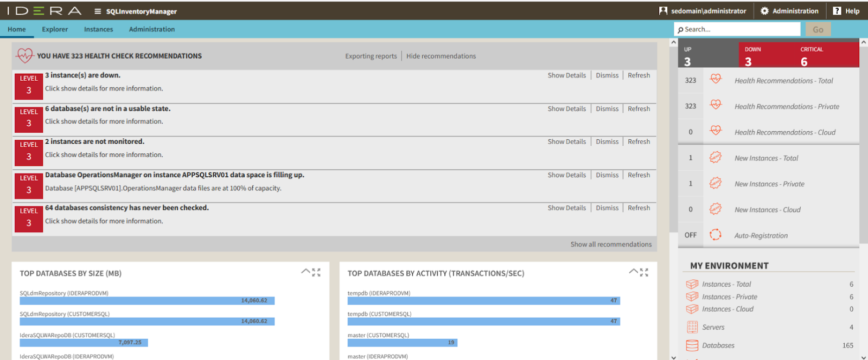Open Exporting reports link
This screenshot has width=868, height=360.
pyautogui.click(x=371, y=56)
